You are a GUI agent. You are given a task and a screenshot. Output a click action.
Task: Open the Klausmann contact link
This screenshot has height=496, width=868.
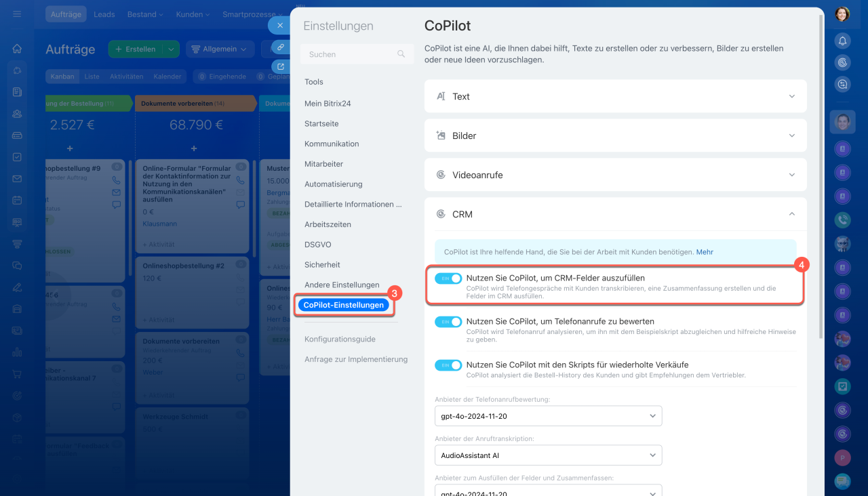161,224
